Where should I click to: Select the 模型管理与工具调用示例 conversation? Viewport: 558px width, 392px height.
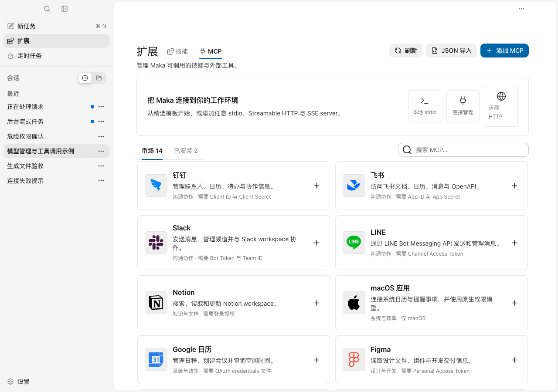(x=57, y=151)
